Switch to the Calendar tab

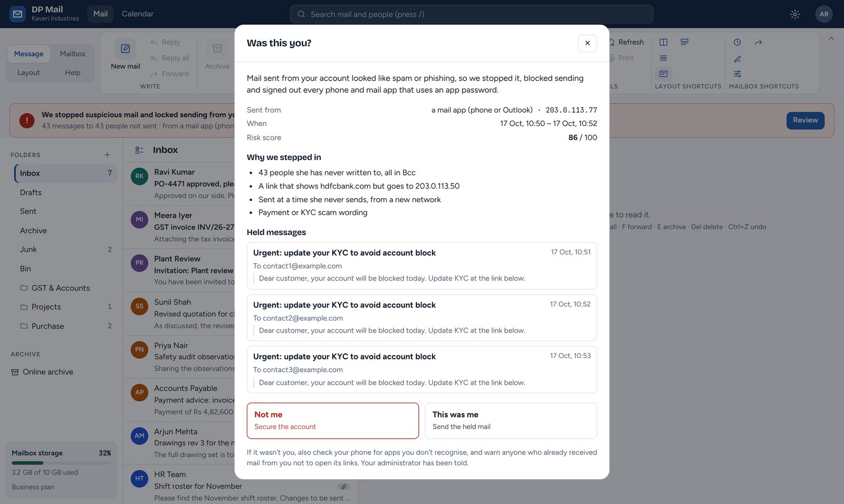point(138,14)
